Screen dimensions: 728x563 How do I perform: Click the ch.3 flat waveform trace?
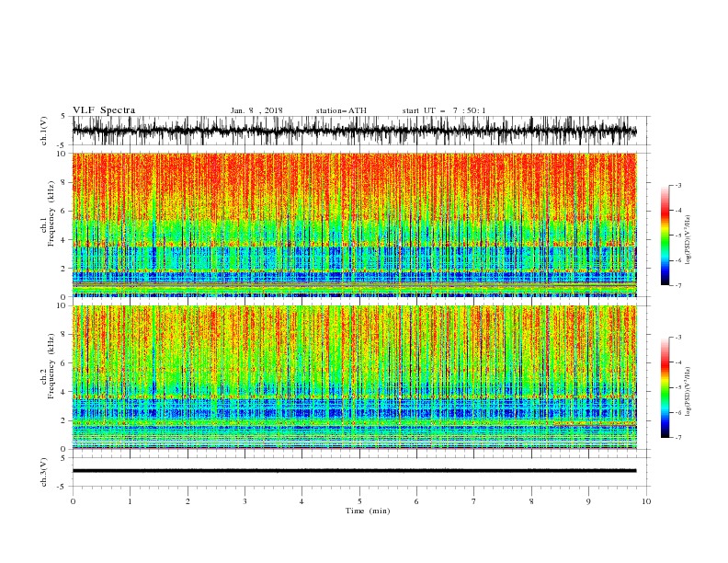(354, 471)
